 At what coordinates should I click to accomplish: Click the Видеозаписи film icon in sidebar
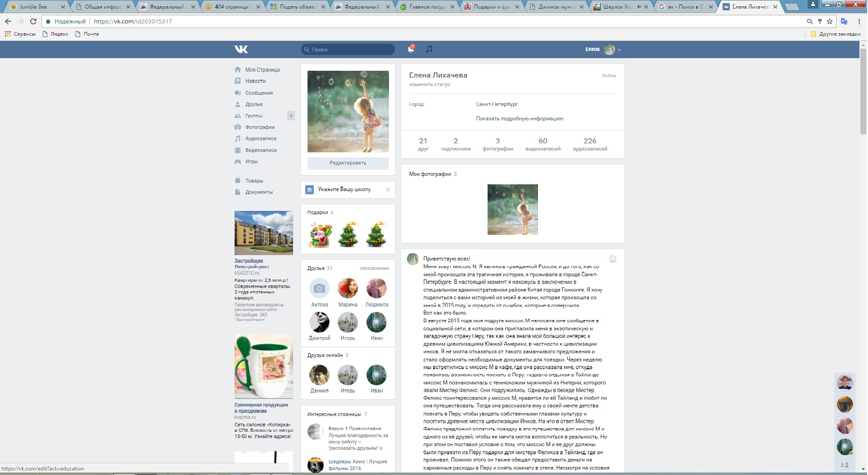click(x=238, y=150)
